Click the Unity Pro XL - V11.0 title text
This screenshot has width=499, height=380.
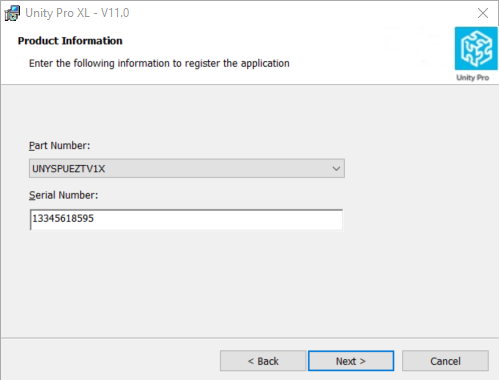[77, 13]
